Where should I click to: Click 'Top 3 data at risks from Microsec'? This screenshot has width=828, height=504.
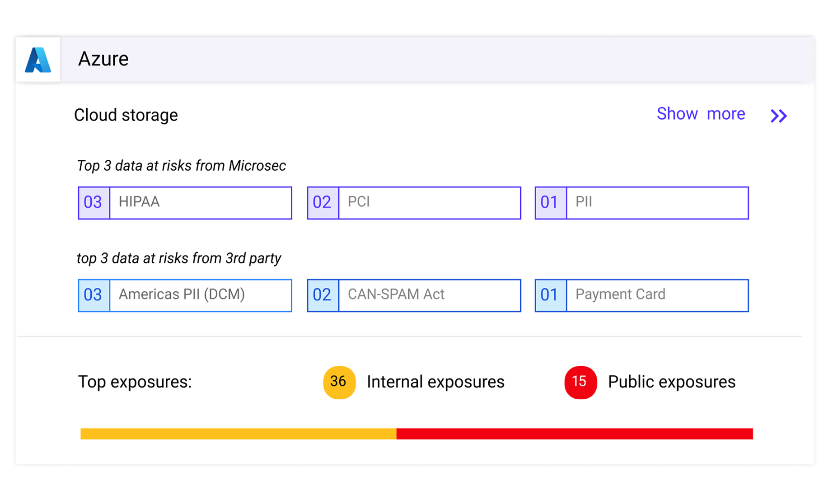pyautogui.click(x=181, y=166)
